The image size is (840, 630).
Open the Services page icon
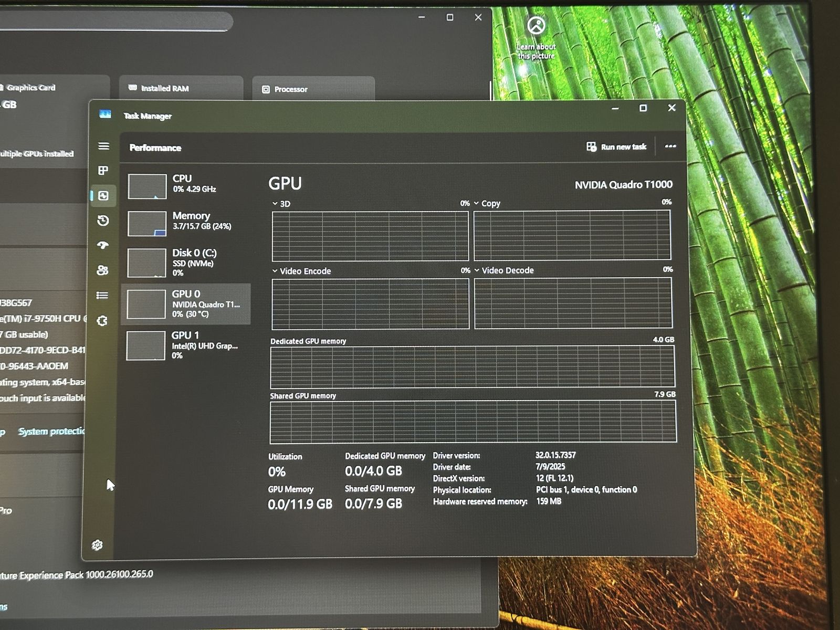102,321
